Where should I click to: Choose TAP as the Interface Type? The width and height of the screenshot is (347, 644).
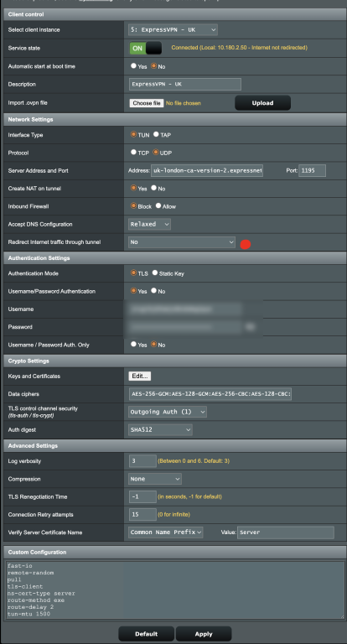156,134
